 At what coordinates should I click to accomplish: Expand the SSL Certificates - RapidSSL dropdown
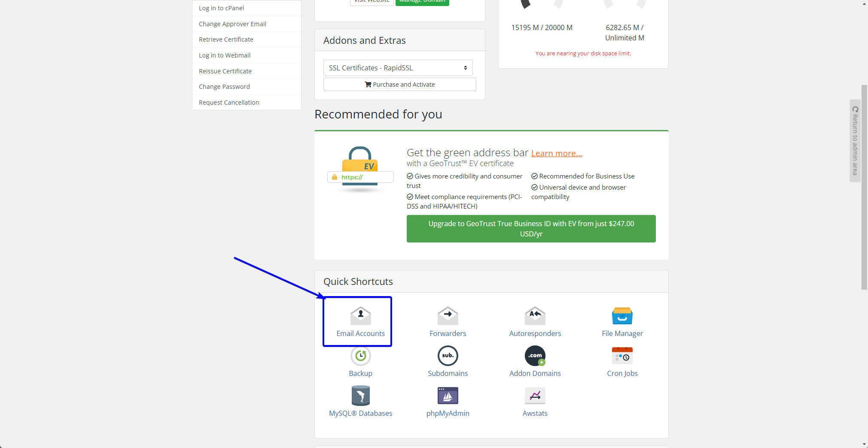[x=398, y=68]
